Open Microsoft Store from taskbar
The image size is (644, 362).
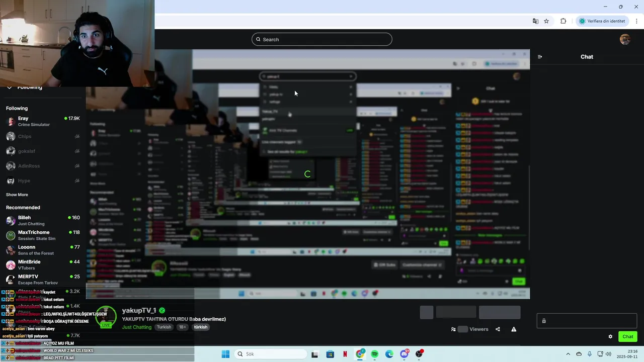coord(330,354)
